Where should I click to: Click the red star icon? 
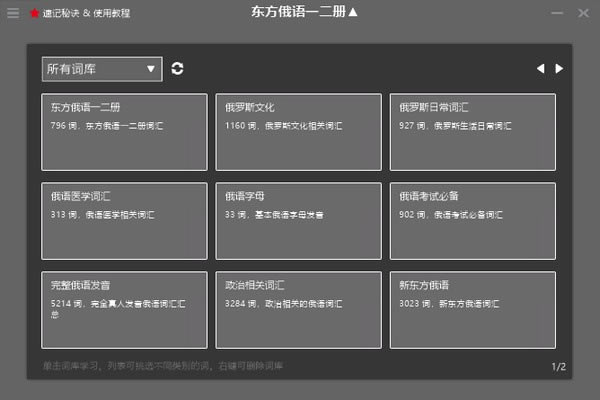pyautogui.click(x=35, y=13)
